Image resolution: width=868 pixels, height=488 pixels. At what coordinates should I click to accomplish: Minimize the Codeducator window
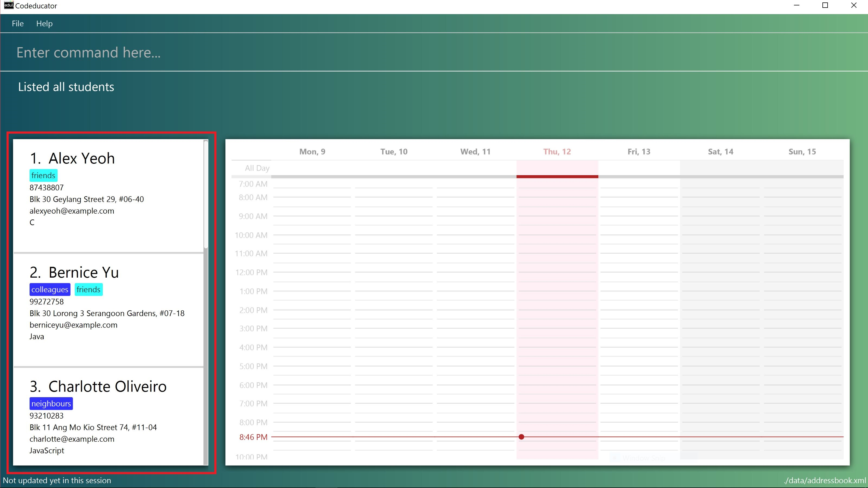coord(797,5)
